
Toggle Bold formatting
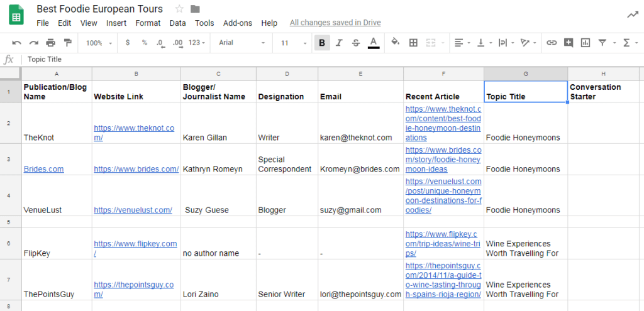[x=322, y=43]
